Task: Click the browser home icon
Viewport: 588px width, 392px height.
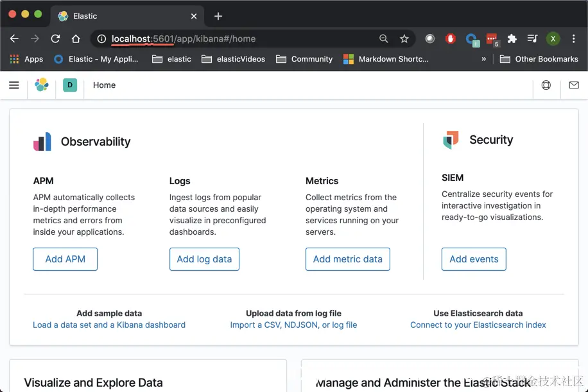Action: pyautogui.click(x=76, y=38)
